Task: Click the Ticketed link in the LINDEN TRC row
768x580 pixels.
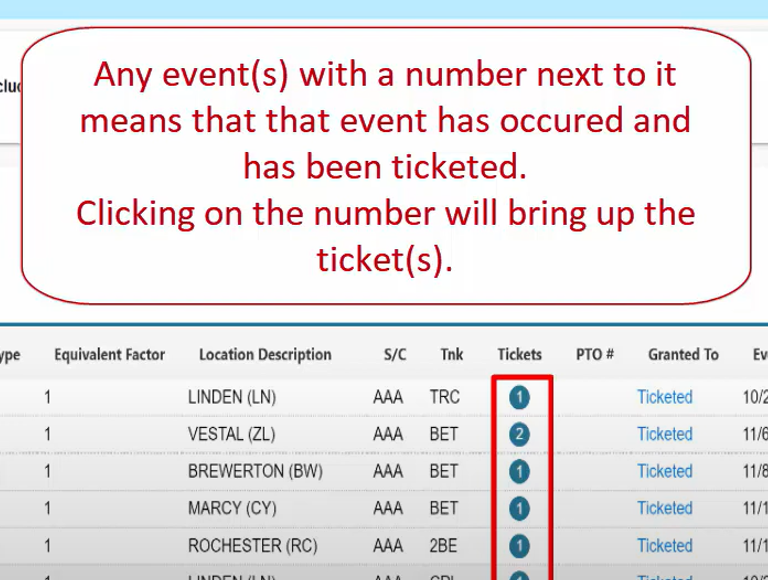Action: [664, 397]
